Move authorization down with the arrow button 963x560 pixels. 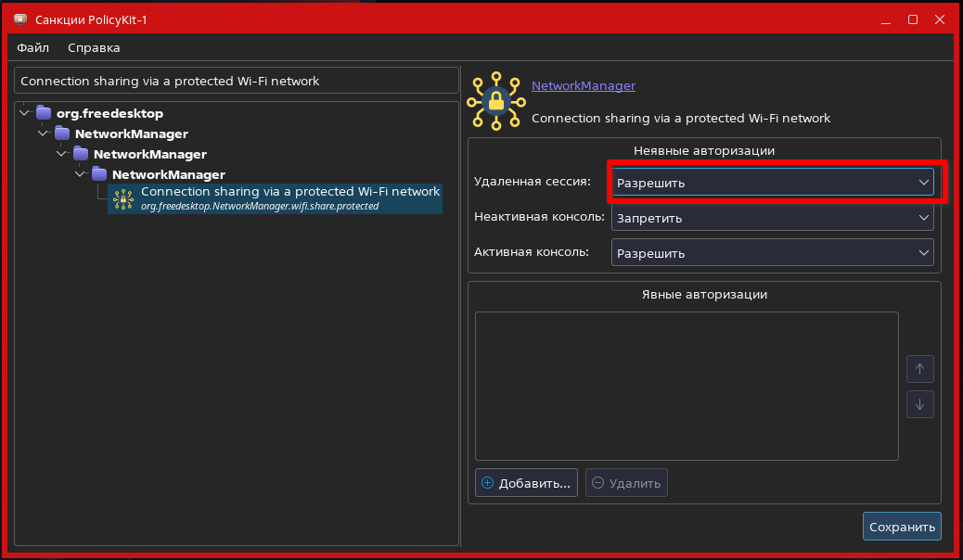920,404
